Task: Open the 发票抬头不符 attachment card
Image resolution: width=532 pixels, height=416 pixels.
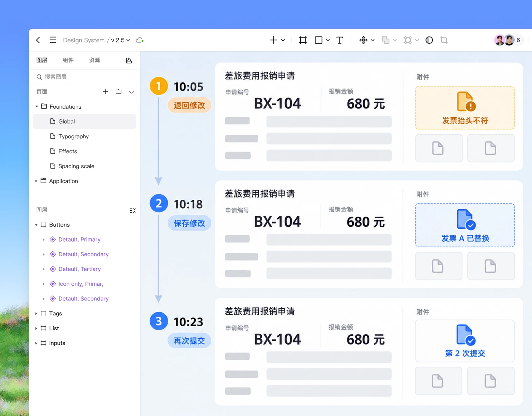Action: tap(465, 108)
